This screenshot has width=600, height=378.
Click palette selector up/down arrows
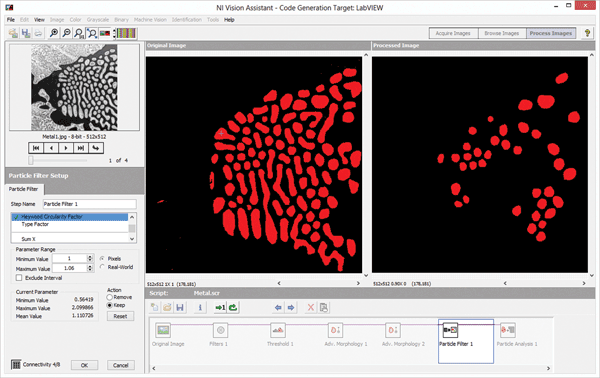pyautogui.click(x=114, y=33)
